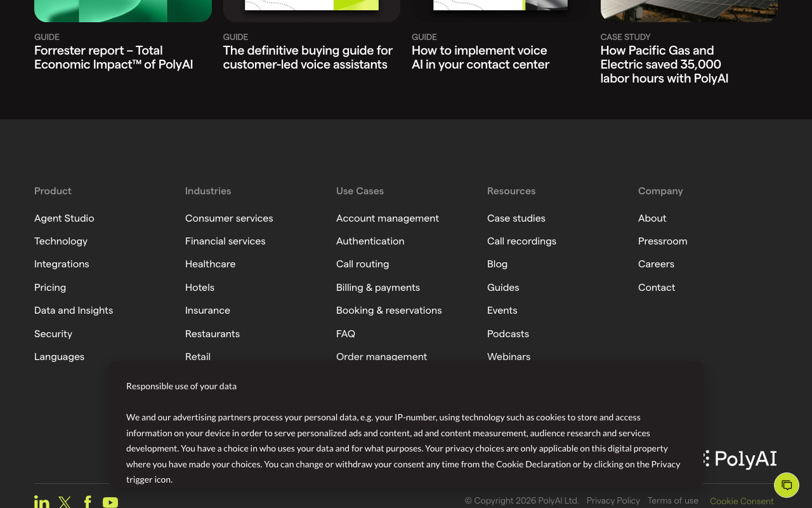Open the FAQ use case link

(x=346, y=334)
